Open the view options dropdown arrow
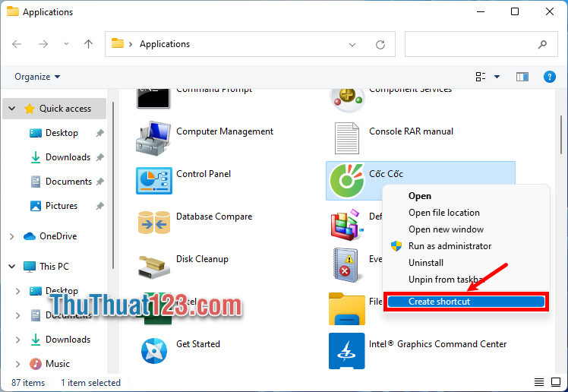 pyautogui.click(x=497, y=77)
